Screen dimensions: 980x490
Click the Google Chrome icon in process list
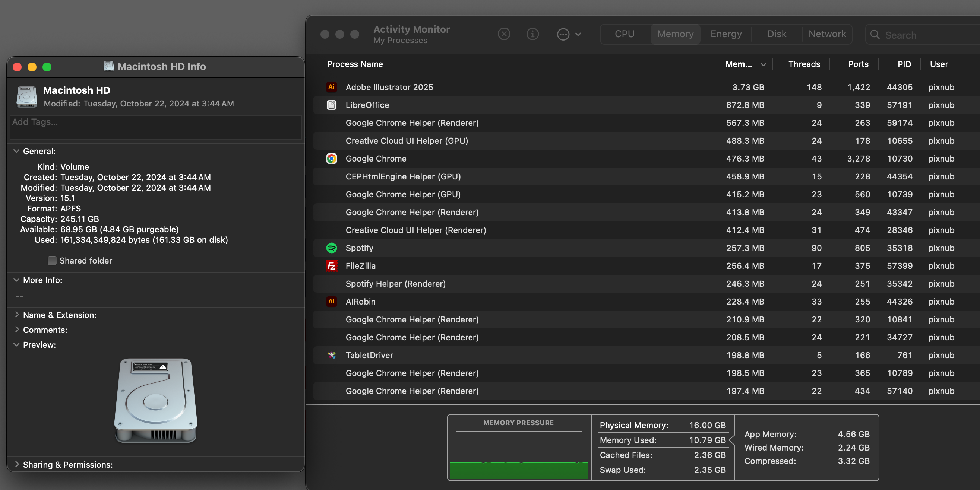[x=331, y=159]
